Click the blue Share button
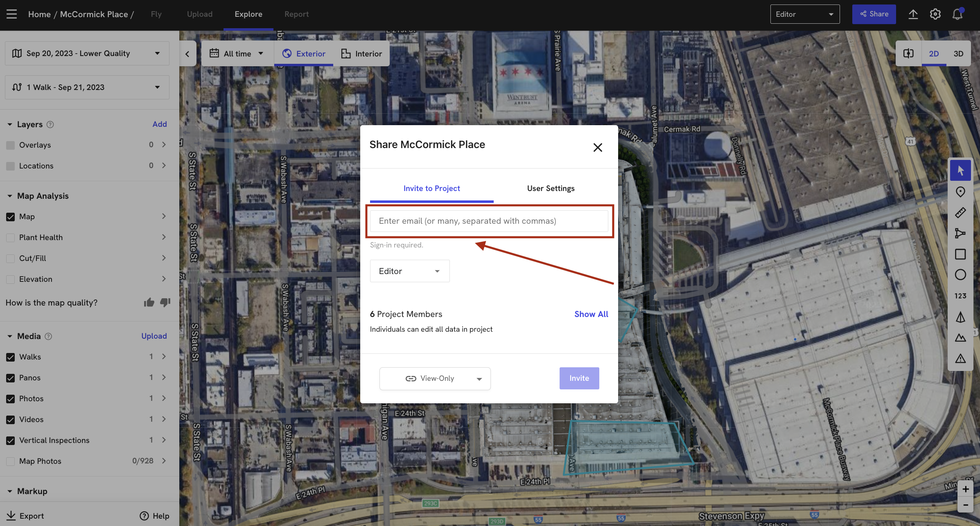 point(874,14)
